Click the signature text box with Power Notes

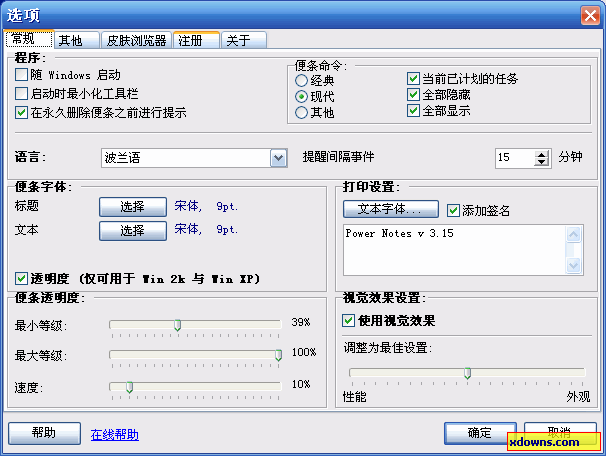pos(454,250)
